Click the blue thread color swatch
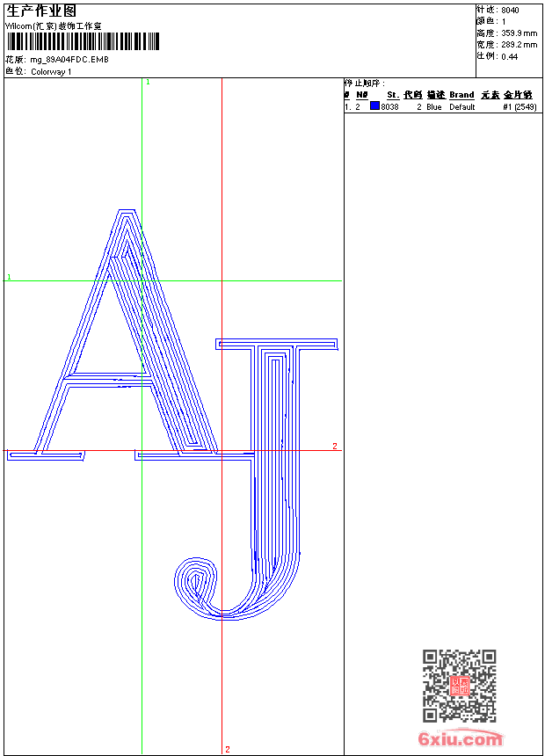This screenshot has height=756, width=545. [374, 106]
